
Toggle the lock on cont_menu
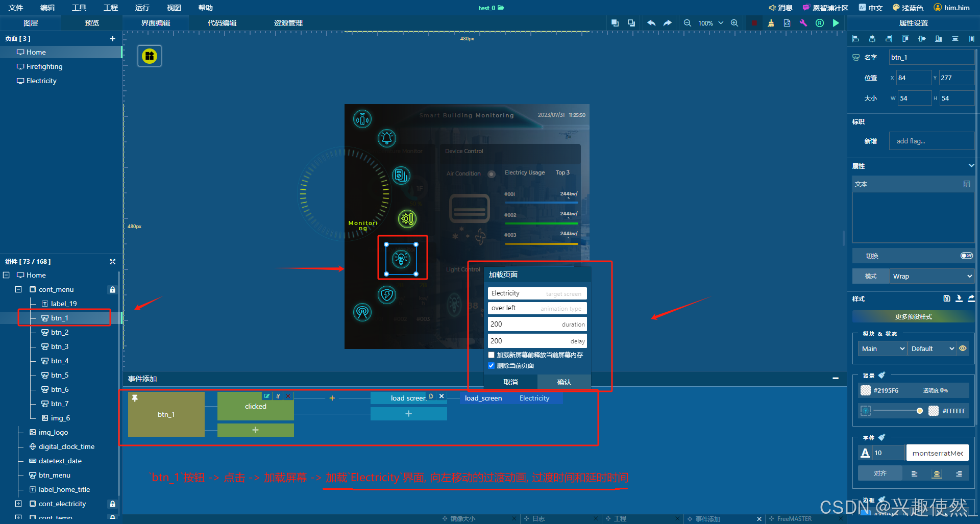click(112, 289)
